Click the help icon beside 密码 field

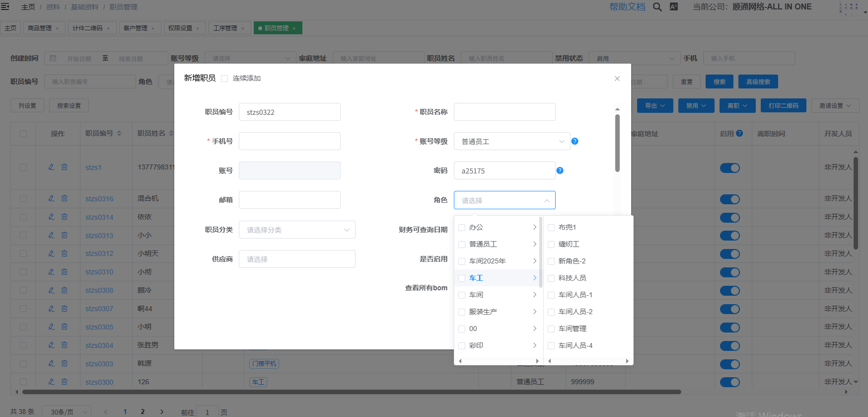(560, 170)
